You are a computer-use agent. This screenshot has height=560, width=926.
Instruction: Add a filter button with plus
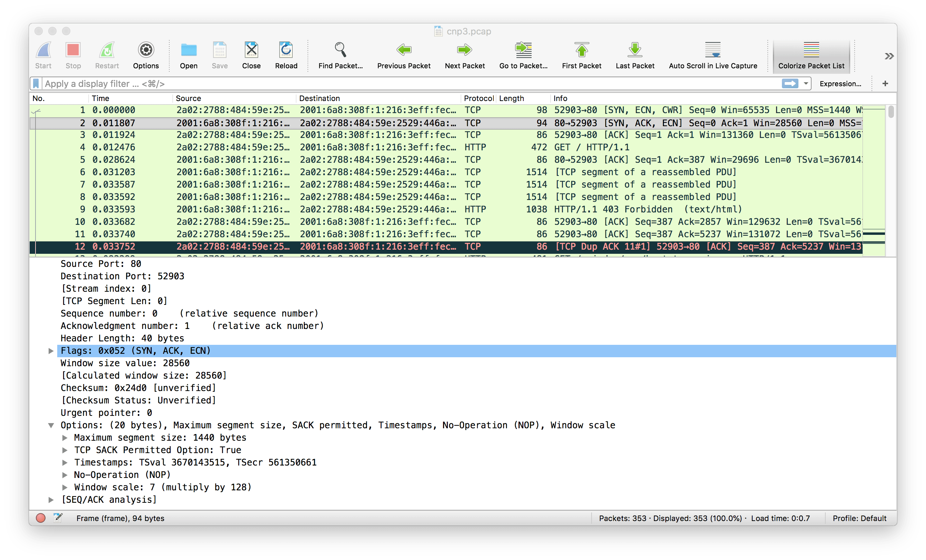(x=885, y=83)
